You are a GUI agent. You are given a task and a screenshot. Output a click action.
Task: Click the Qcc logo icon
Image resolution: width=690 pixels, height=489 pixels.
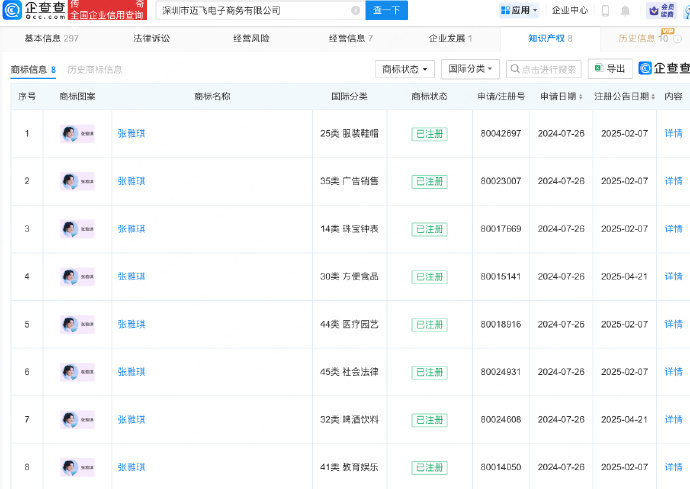12,10
